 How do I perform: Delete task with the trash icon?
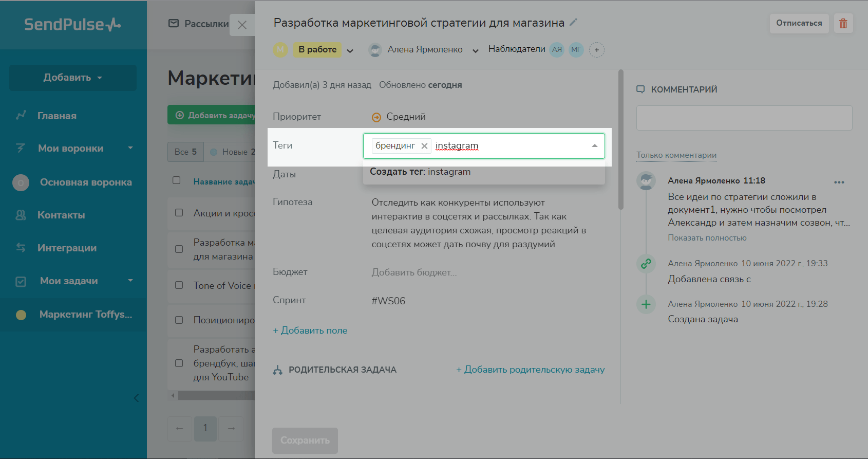tap(843, 24)
